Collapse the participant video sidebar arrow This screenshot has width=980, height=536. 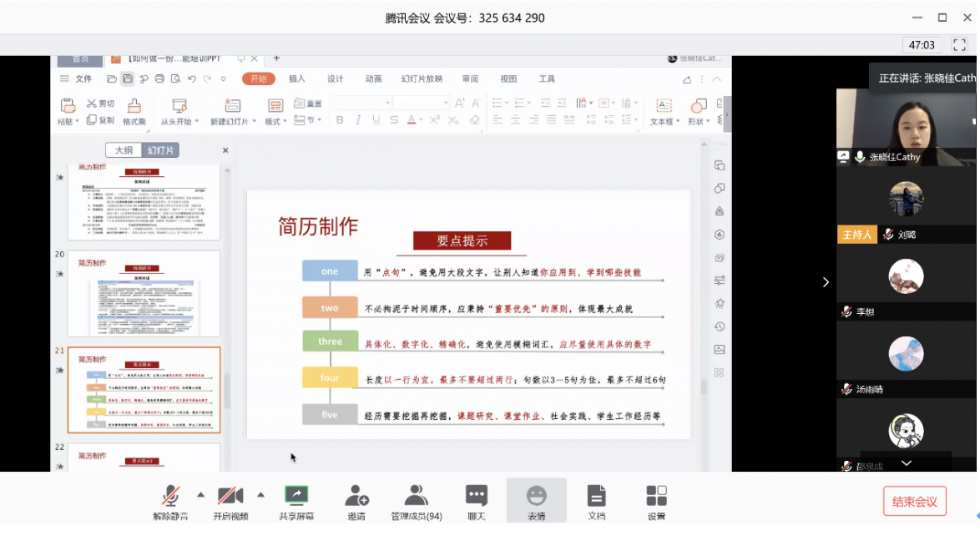[x=826, y=282]
